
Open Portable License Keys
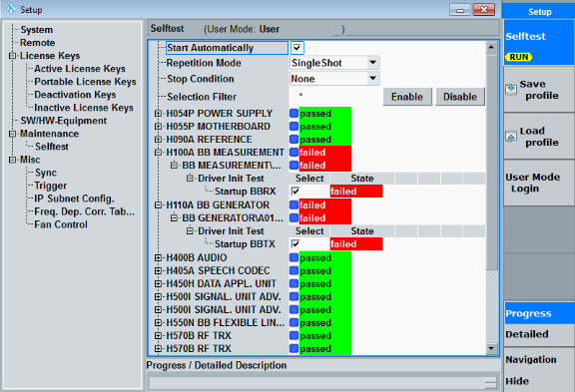pyautogui.click(x=85, y=82)
